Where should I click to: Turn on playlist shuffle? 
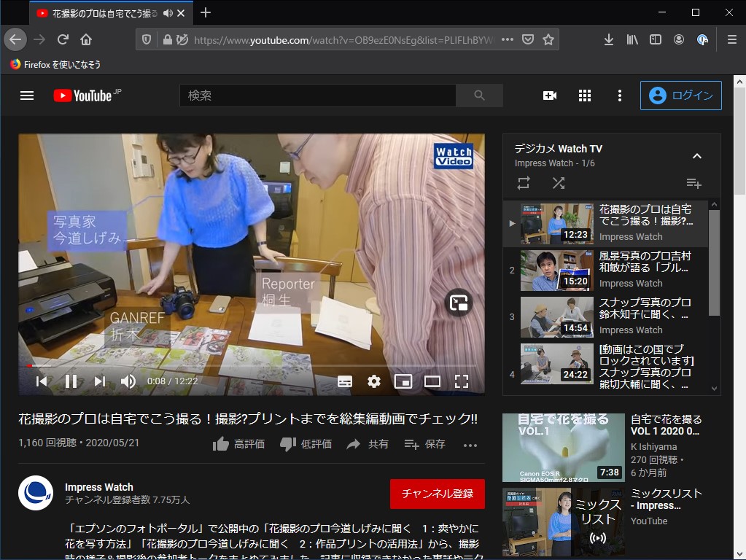click(559, 183)
